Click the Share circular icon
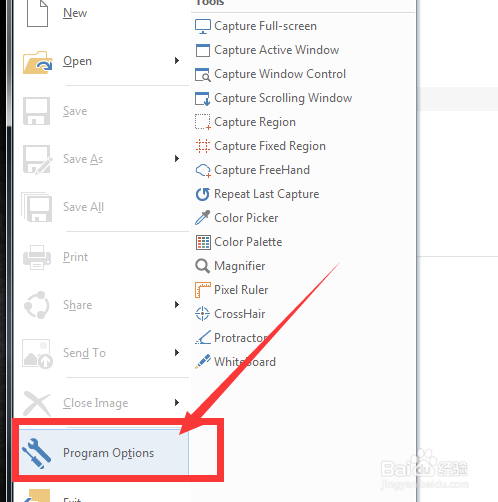This screenshot has width=498, height=502. pyautogui.click(x=37, y=305)
